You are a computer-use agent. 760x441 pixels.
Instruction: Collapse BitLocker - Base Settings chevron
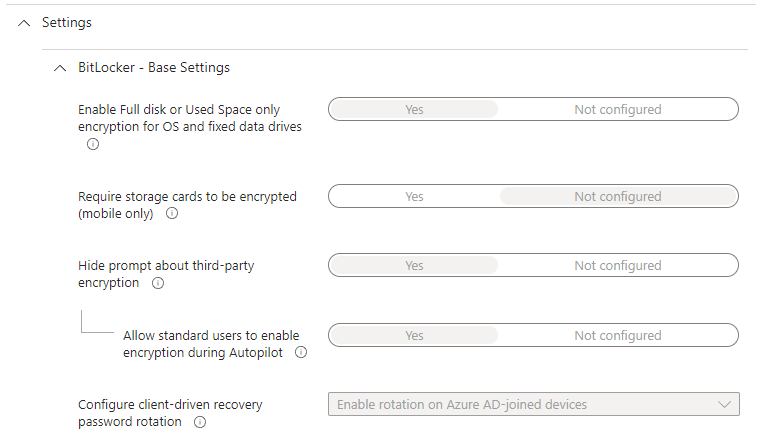click(60, 68)
